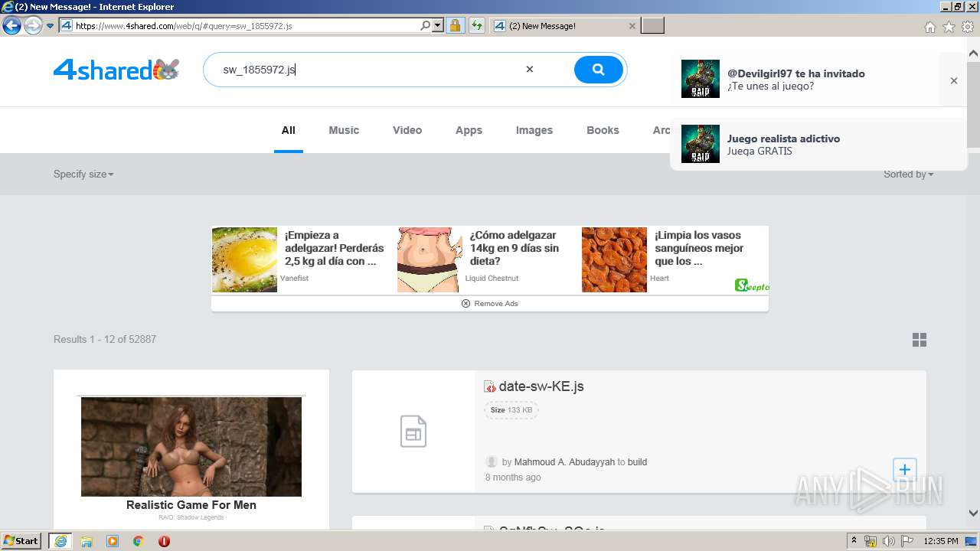Expand the Specify size dropdown
The image size is (980, 551).
coord(83,174)
